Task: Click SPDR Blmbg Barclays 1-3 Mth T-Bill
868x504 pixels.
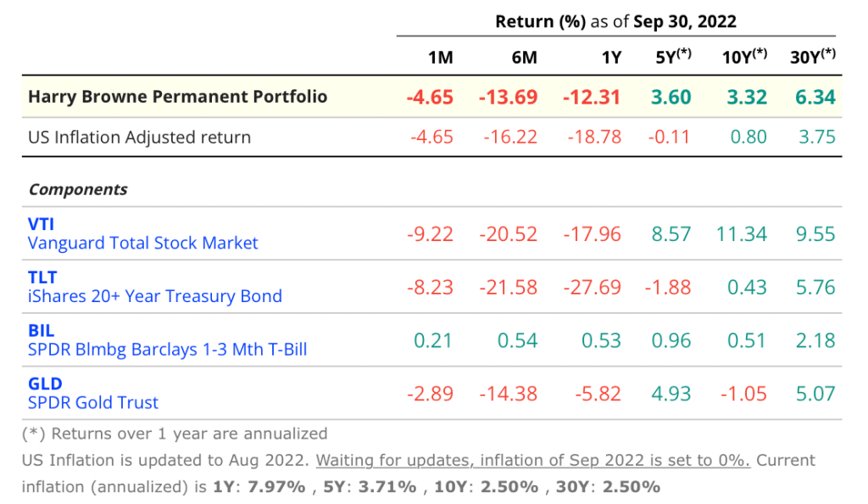Action: [x=167, y=350]
